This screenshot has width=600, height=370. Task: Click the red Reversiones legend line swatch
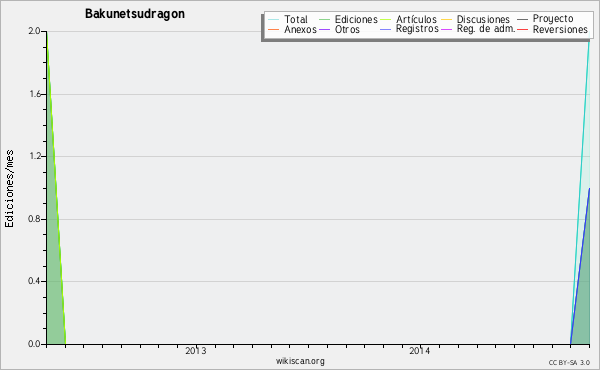coord(522,29)
